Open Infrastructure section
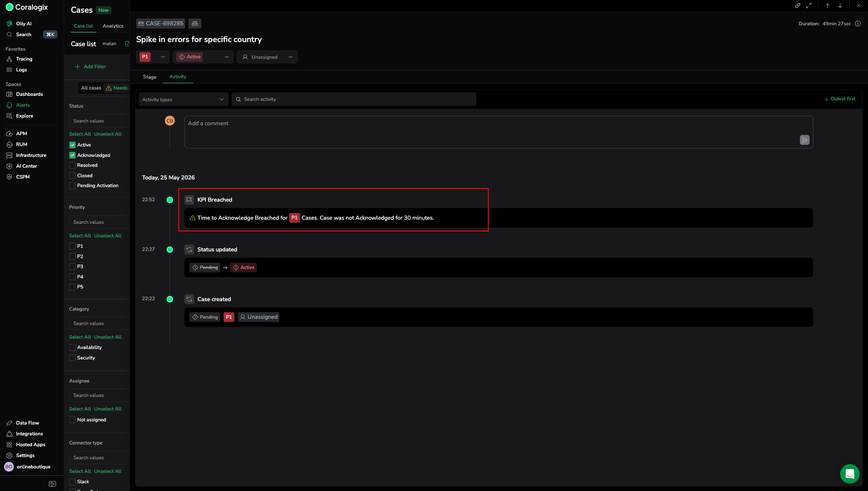This screenshot has height=491, width=868. (x=26, y=155)
